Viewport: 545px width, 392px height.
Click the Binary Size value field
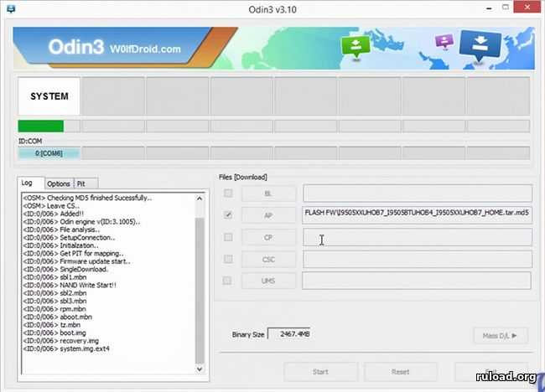tap(289, 334)
